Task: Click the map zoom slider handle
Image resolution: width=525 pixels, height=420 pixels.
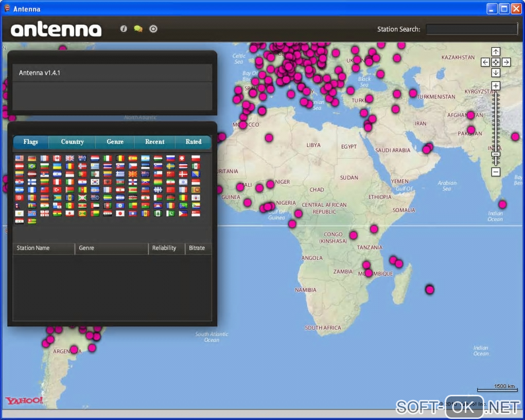Action: point(496,154)
